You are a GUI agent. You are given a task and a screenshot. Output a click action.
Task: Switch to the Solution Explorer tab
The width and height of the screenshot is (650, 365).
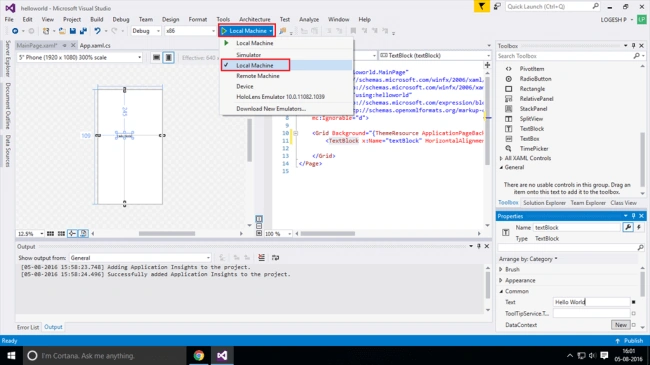click(544, 203)
